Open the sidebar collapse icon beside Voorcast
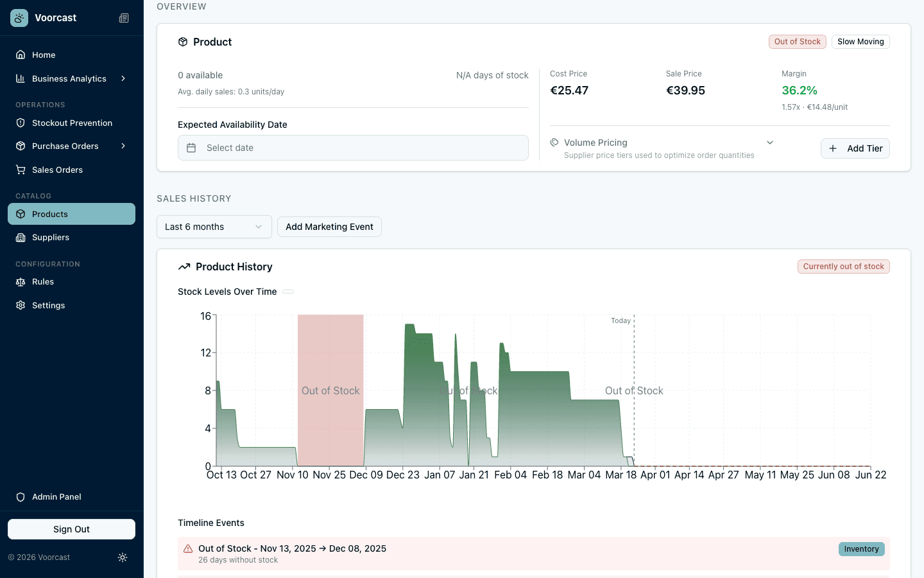Screen dimensions: 924x578 [x=124, y=18]
